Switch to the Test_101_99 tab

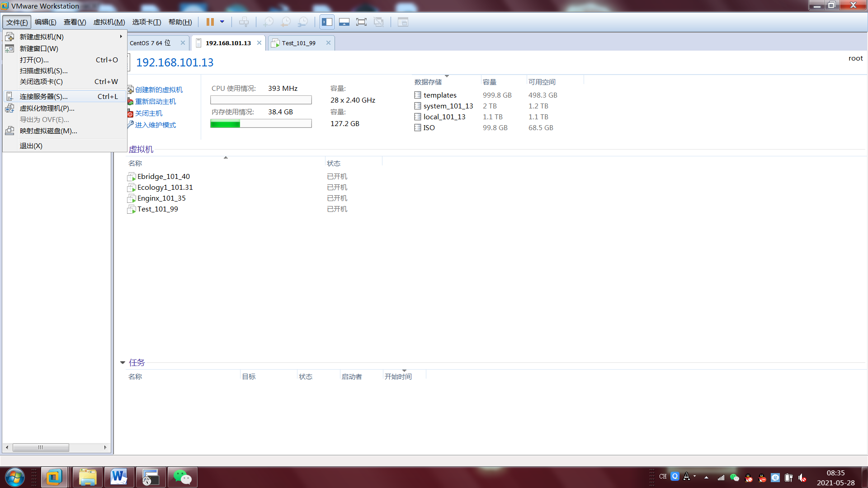[x=298, y=43]
